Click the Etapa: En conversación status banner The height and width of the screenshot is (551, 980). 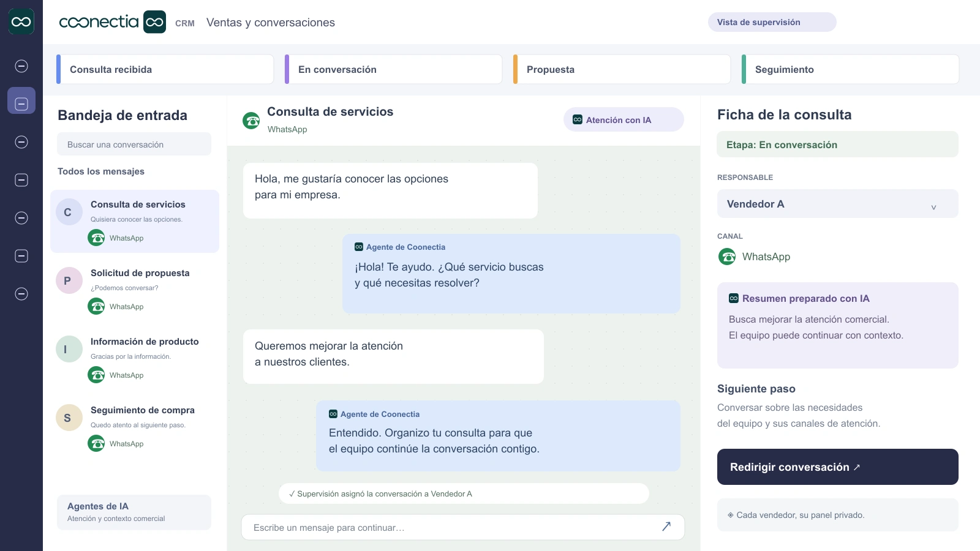pos(837,144)
